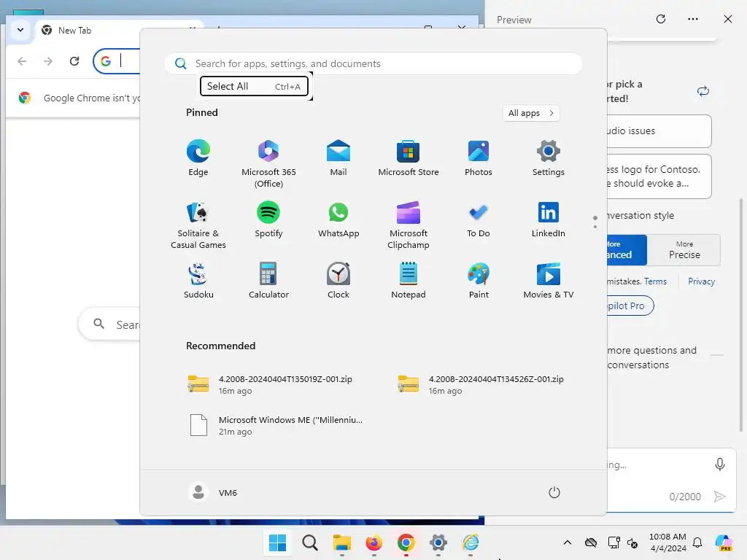The height and width of the screenshot is (560, 747).
Task: Open the Privacy link in Copilot
Action: click(x=701, y=281)
